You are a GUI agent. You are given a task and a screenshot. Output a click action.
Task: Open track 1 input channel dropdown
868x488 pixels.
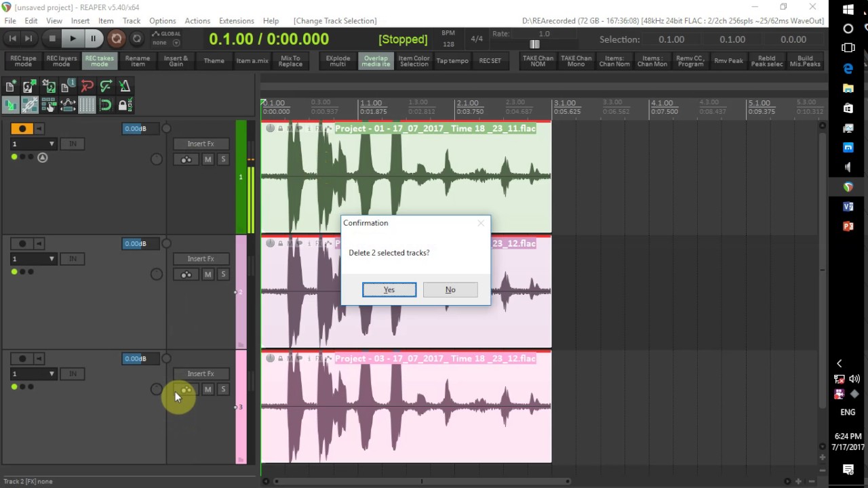pos(33,144)
